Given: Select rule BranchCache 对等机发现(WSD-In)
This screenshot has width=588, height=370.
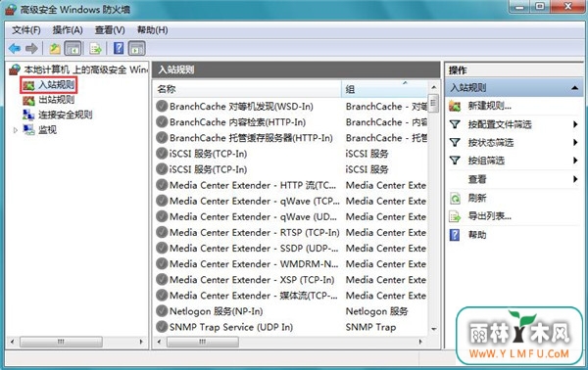Looking at the screenshot, I should (241, 107).
